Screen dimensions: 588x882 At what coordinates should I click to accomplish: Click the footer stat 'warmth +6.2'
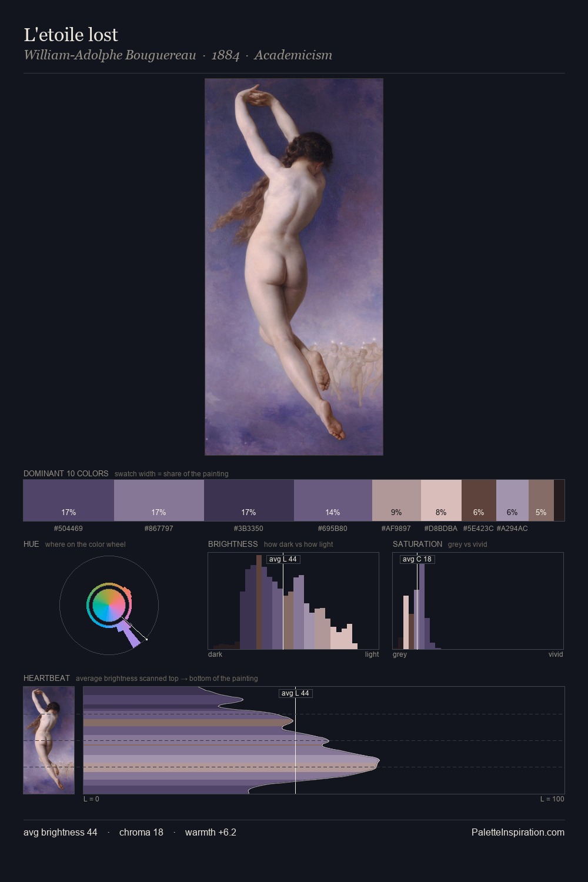click(x=211, y=832)
